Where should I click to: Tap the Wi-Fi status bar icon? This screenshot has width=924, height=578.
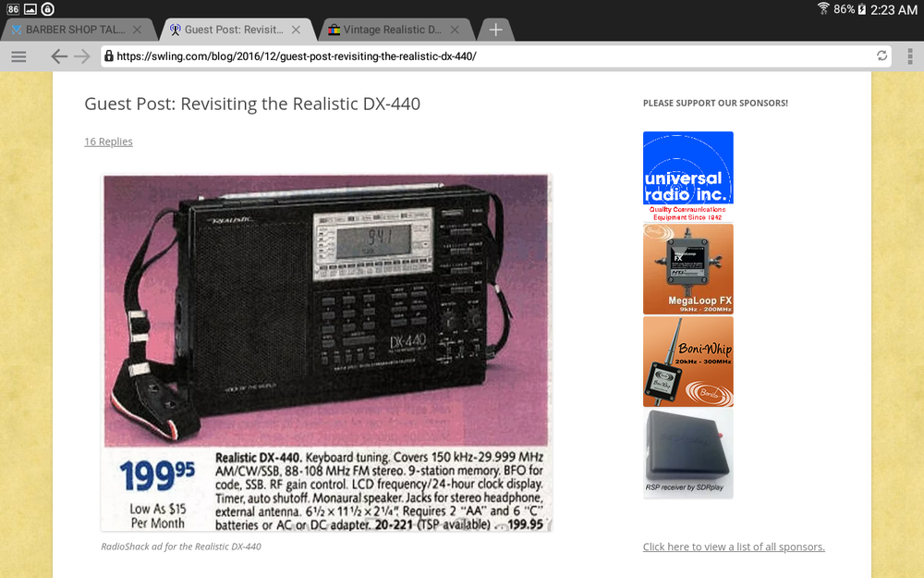tap(823, 8)
